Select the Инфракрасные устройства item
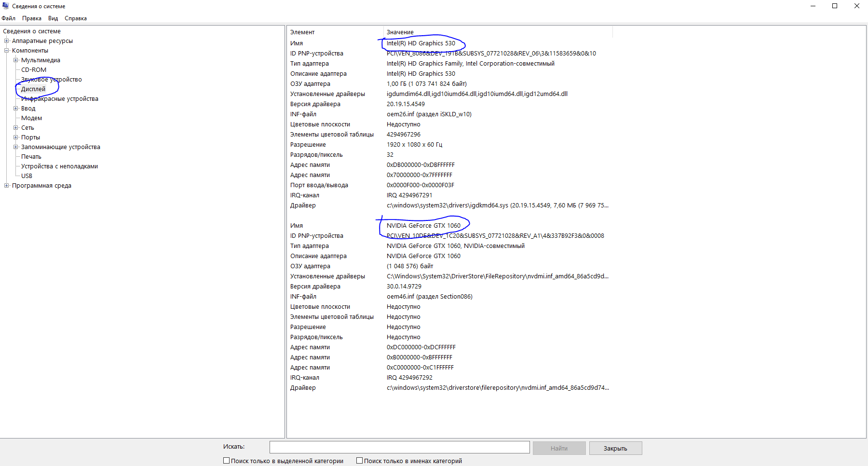The width and height of the screenshot is (868, 466). coord(60,99)
